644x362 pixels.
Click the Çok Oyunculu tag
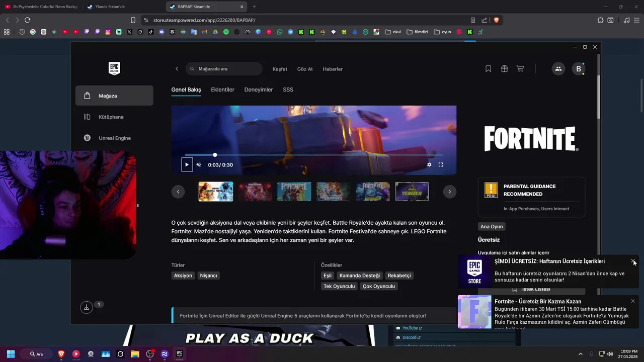click(x=379, y=286)
